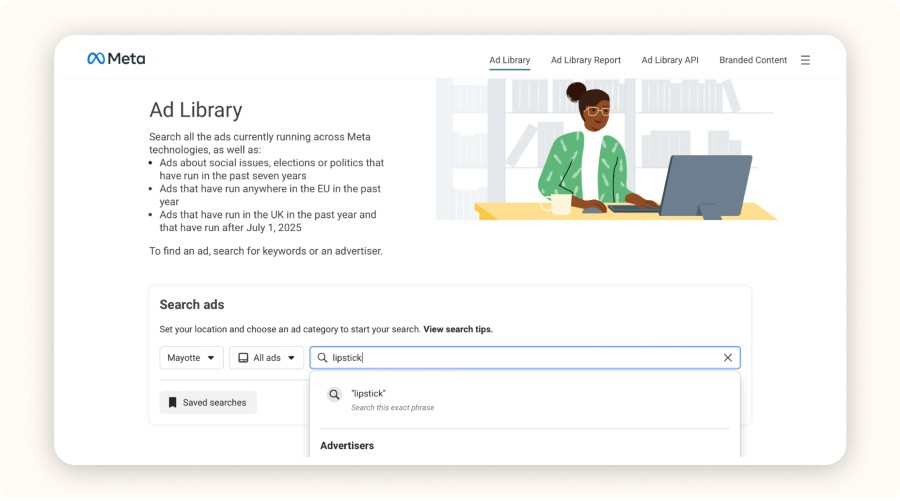Click the magnifier icon in search box
The height and width of the screenshot is (501, 900).
(x=323, y=358)
